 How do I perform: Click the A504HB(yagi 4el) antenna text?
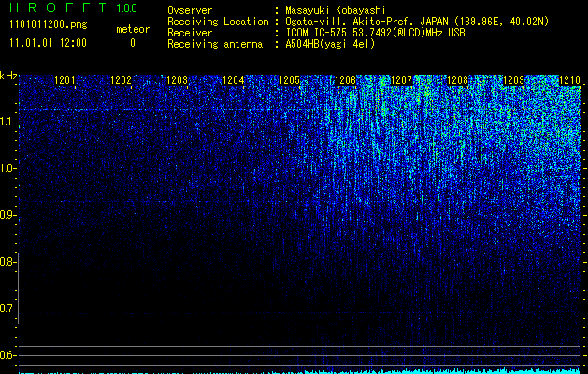[330, 44]
